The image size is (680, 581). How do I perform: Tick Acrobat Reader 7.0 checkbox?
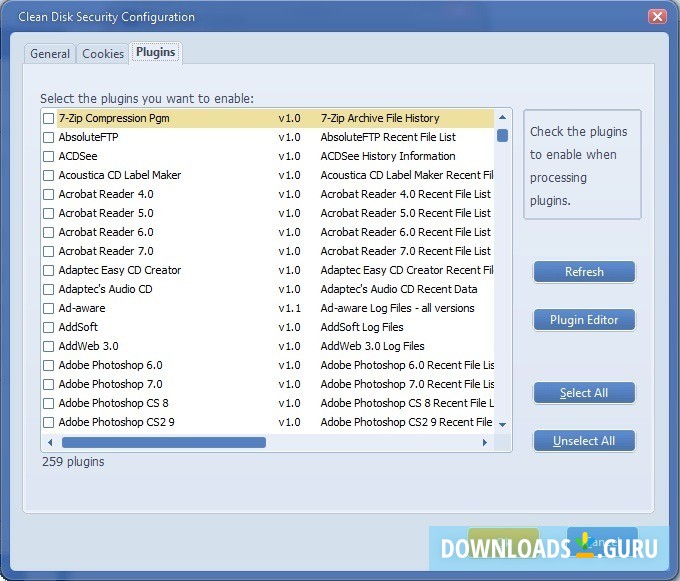pos(49,251)
